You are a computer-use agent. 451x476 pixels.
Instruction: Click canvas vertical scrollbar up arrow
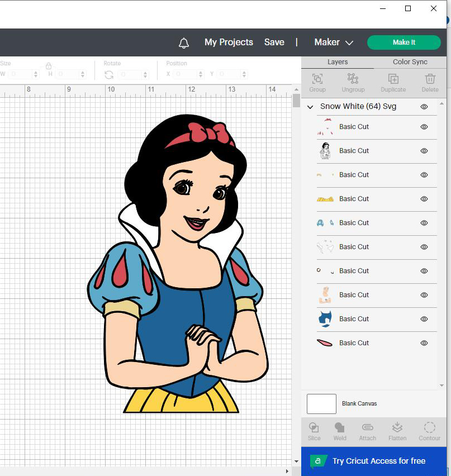(296, 89)
